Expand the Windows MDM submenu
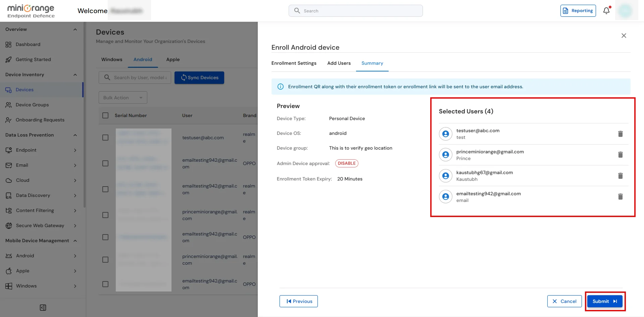 coord(75,286)
